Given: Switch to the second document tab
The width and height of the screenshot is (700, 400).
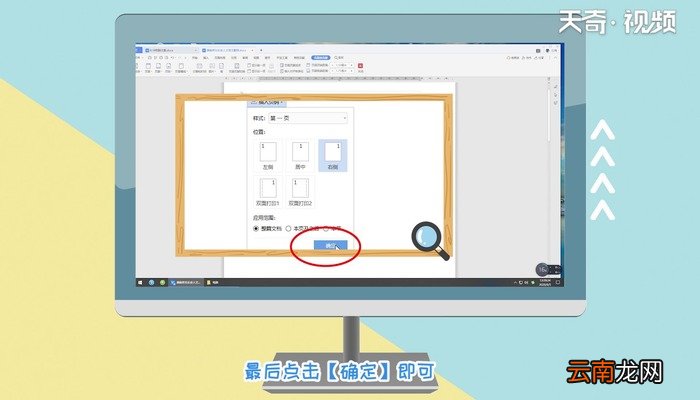Looking at the screenshot, I should (229, 50).
